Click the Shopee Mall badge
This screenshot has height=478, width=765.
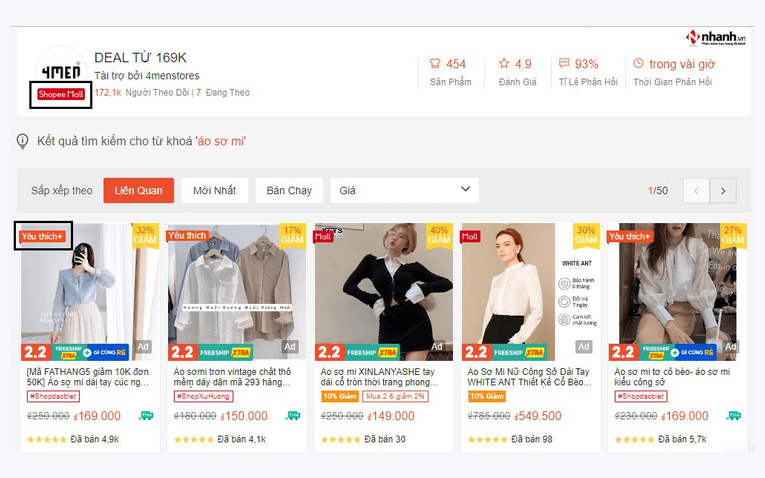click(61, 94)
